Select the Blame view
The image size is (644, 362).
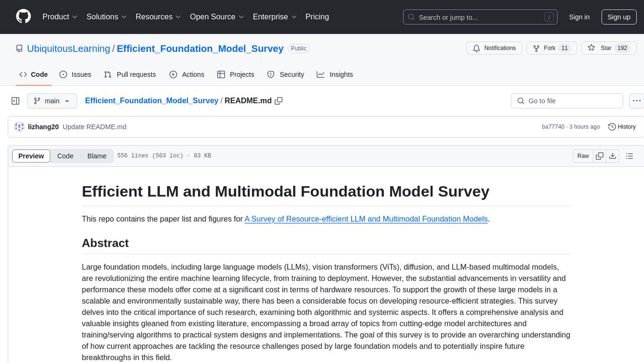97,156
